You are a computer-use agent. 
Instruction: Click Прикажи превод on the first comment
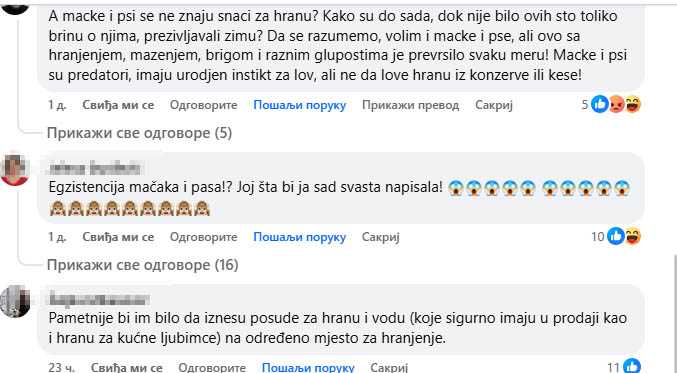(410, 105)
